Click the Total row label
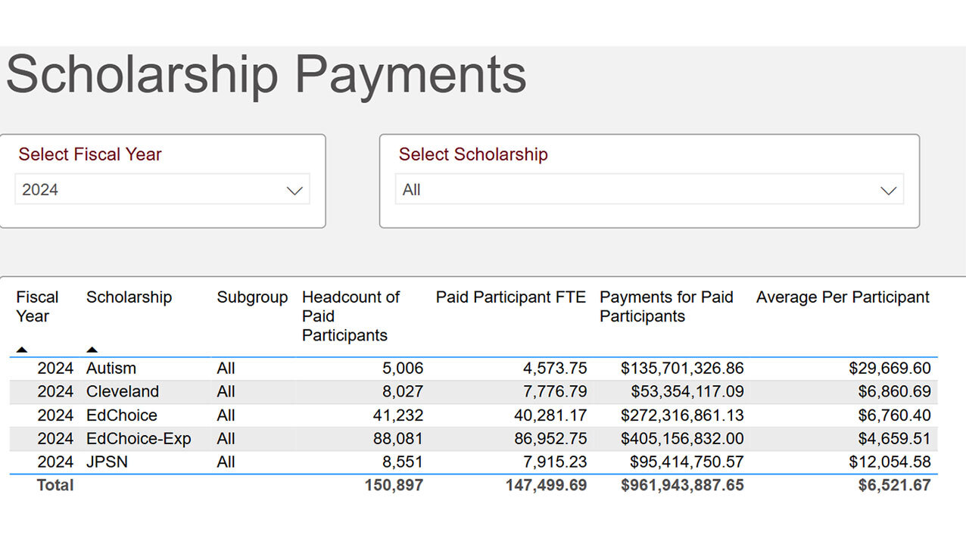The height and width of the screenshot is (560, 966). click(55, 485)
